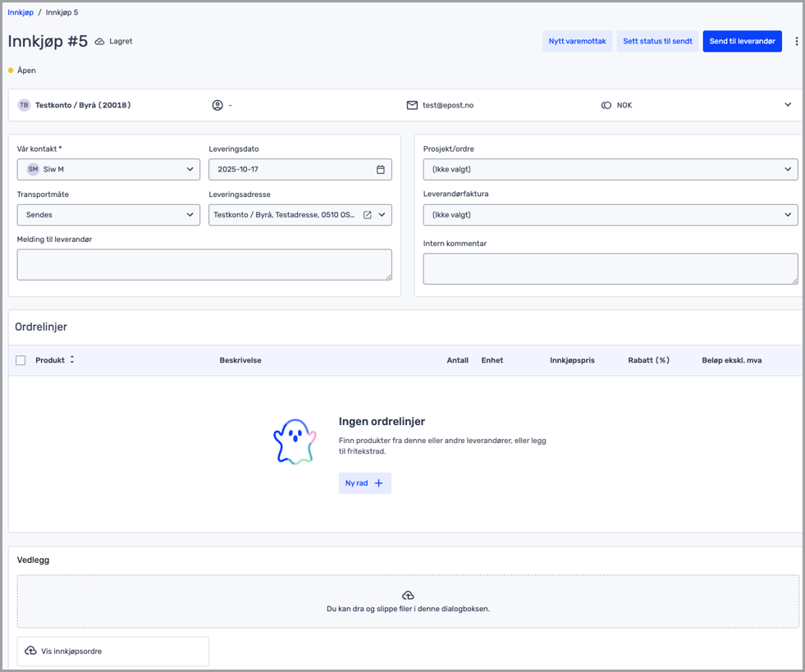Click the Produkt column sort arrows
The height and width of the screenshot is (672, 805).
(72, 360)
